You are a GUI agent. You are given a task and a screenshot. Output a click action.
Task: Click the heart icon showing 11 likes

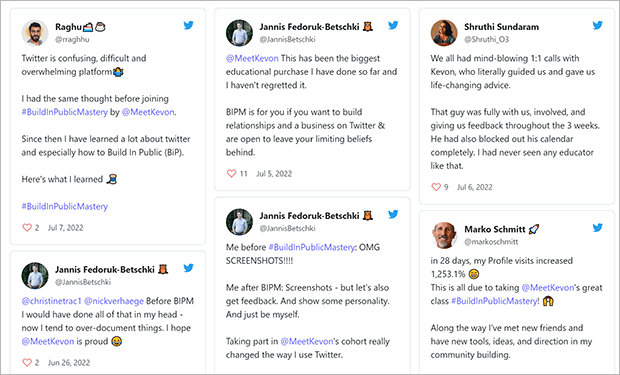pyautogui.click(x=231, y=174)
